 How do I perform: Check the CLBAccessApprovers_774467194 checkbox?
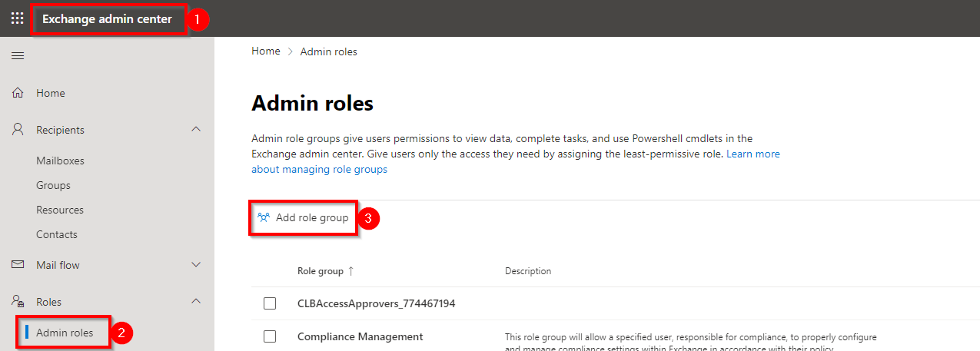pos(270,303)
